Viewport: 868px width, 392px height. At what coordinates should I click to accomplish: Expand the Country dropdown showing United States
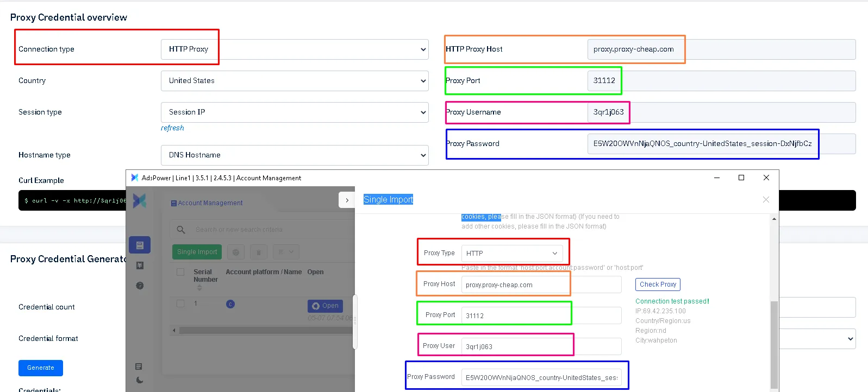pyautogui.click(x=295, y=81)
